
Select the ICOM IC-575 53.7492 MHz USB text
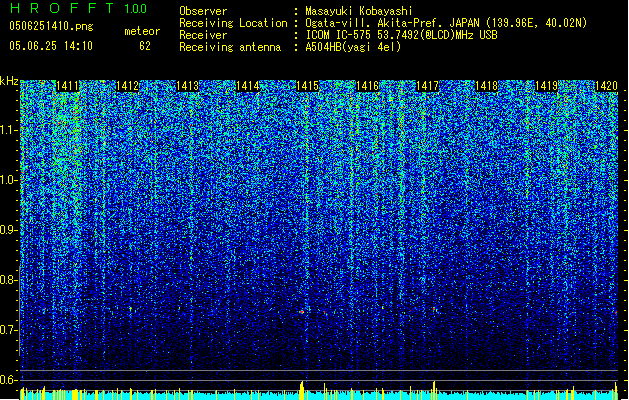[x=401, y=35]
